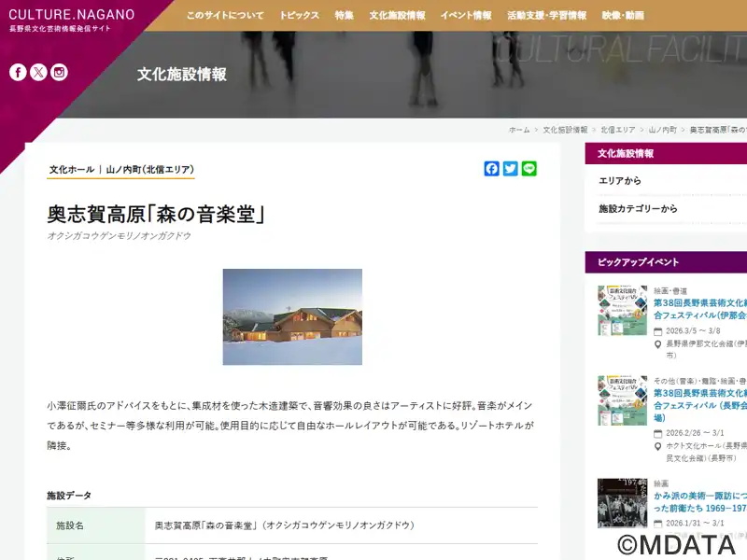Image resolution: width=747 pixels, height=560 pixels.
Task: Open the Instagram icon in header
Action: pos(59,73)
